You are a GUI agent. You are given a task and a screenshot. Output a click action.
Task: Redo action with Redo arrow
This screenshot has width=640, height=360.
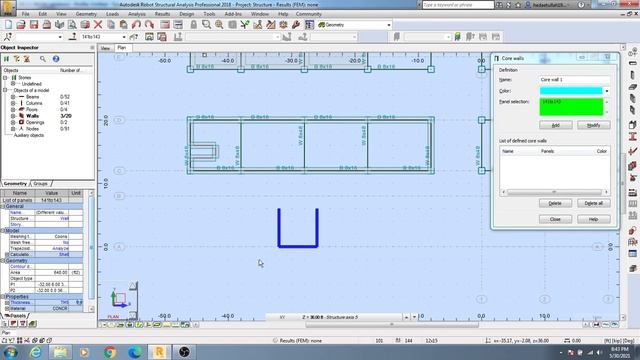(149, 25)
